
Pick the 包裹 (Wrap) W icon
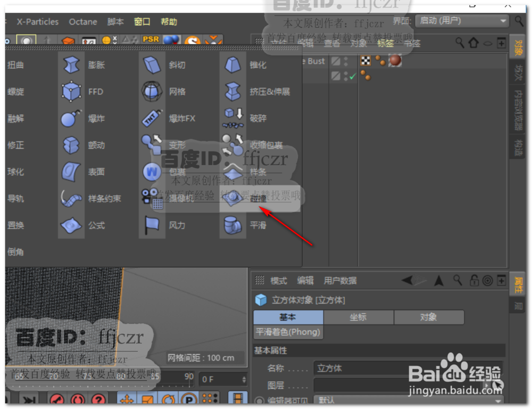[152, 171]
